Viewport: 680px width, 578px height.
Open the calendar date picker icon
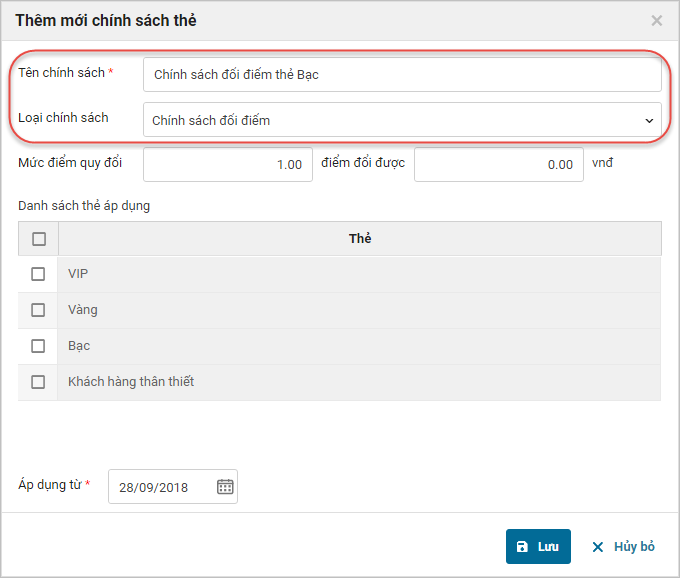(x=225, y=487)
